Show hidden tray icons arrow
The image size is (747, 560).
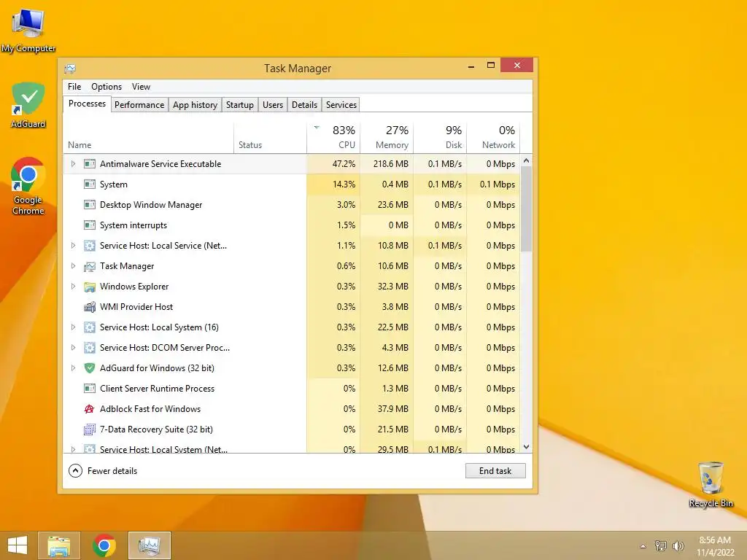[643, 547]
